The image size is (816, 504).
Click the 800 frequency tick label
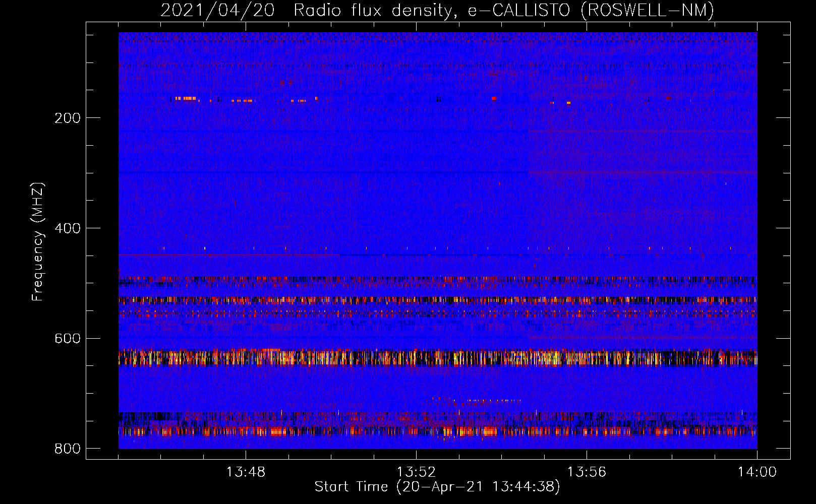tap(68, 449)
